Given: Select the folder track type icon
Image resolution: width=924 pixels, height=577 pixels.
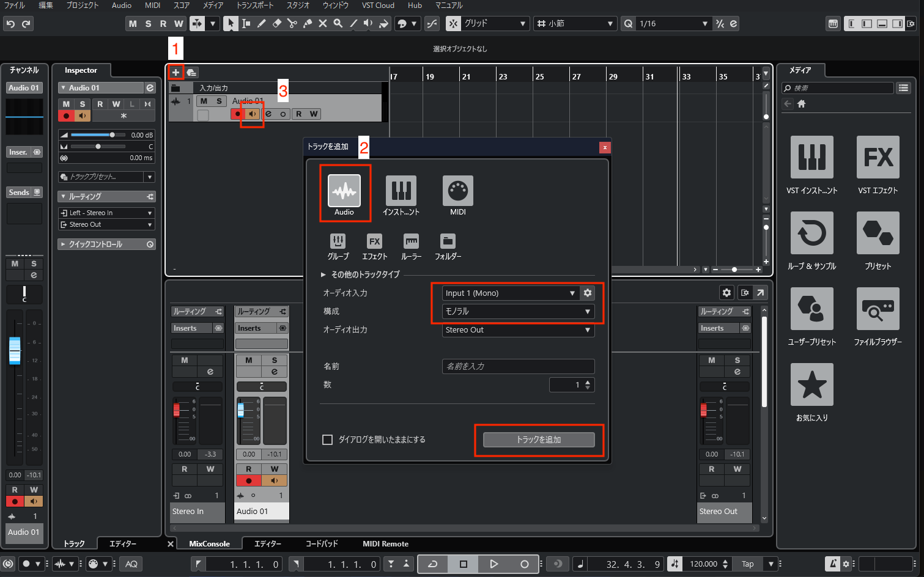Looking at the screenshot, I should (x=448, y=241).
